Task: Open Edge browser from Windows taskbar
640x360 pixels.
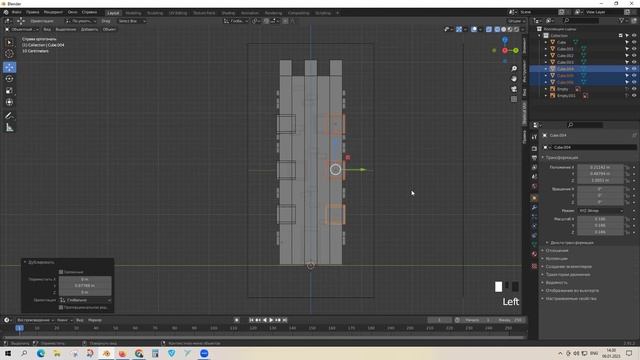Action: 41,353
